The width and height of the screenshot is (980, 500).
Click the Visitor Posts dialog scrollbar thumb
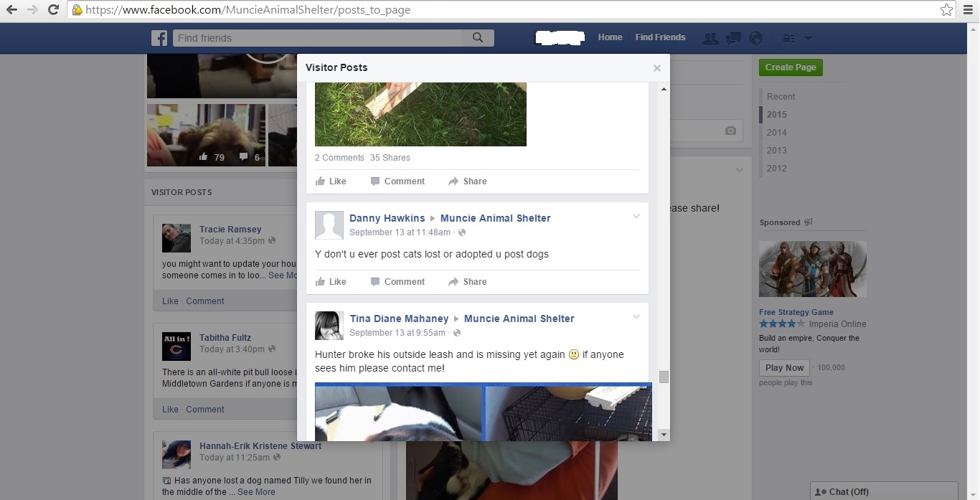664,377
